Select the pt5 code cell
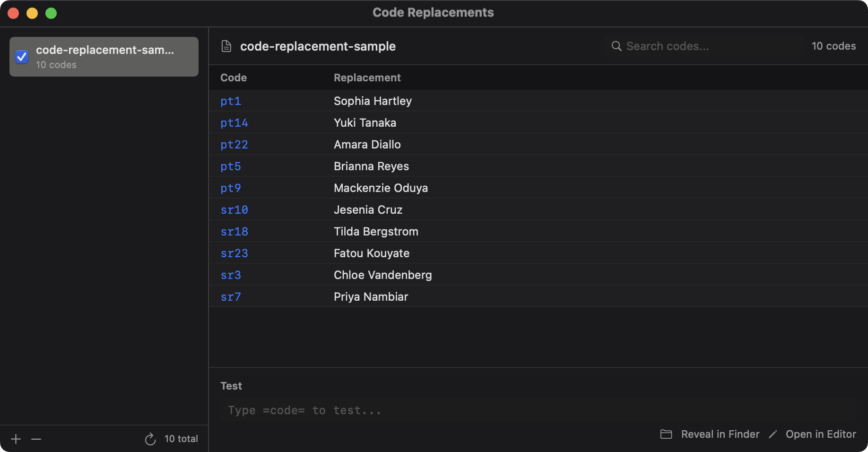Screen dimensions: 868x452 point(231,166)
